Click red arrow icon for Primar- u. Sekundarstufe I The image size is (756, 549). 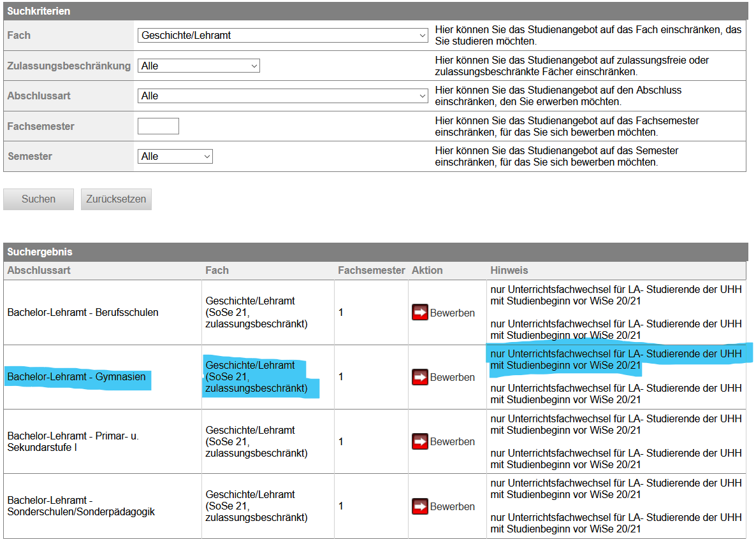coord(419,441)
